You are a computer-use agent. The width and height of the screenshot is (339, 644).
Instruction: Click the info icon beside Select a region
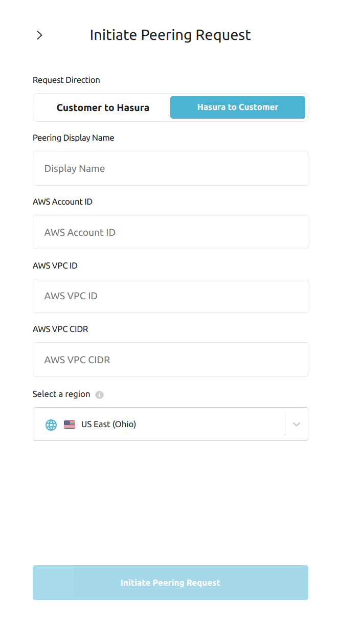pyautogui.click(x=100, y=395)
